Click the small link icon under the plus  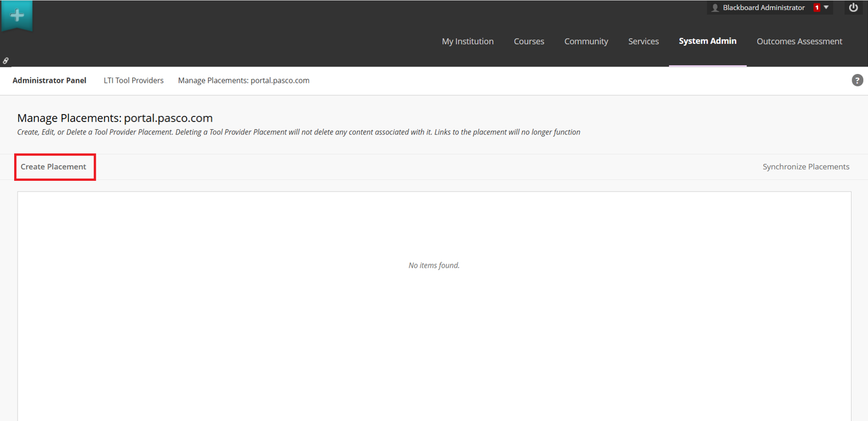tap(6, 60)
